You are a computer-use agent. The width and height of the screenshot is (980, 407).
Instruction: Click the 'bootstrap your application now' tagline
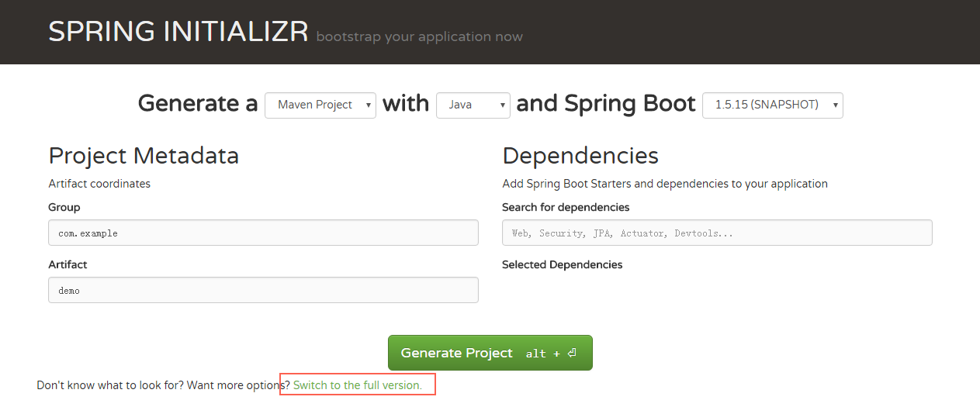pos(420,36)
